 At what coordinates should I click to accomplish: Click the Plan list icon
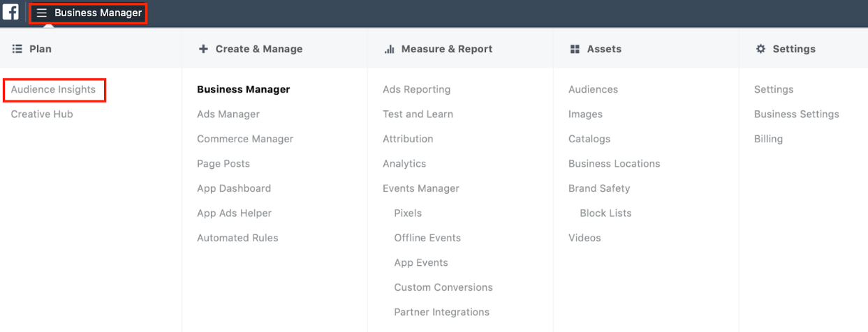click(x=17, y=49)
